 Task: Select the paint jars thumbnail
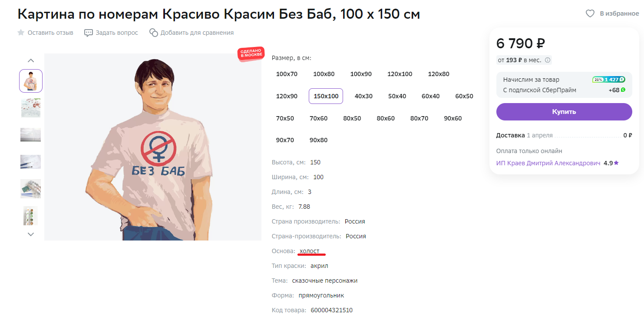coord(31,216)
